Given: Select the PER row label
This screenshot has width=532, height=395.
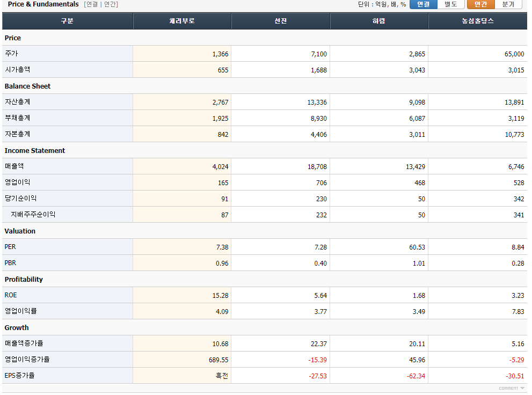Looking at the screenshot, I should point(10,247).
